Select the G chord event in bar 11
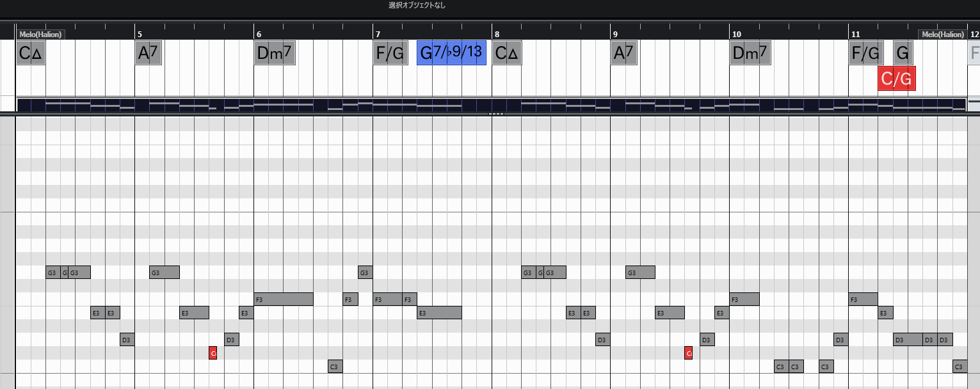The width and height of the screenshot is (980, 389). [903, 52]
